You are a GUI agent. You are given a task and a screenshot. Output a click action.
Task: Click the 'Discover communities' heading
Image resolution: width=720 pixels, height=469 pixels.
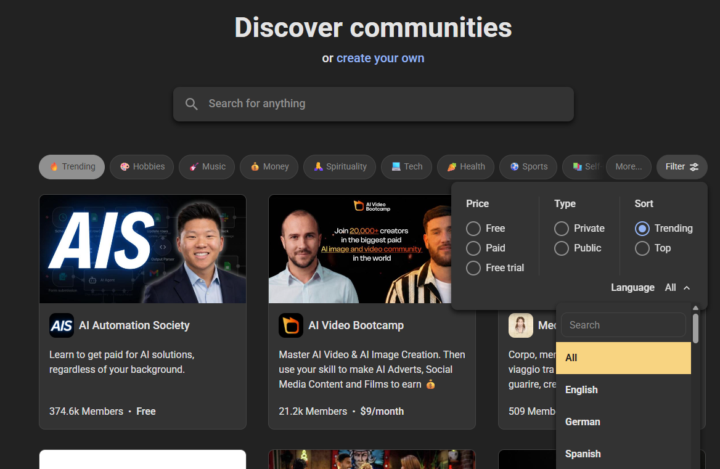(x=373, y=28)
